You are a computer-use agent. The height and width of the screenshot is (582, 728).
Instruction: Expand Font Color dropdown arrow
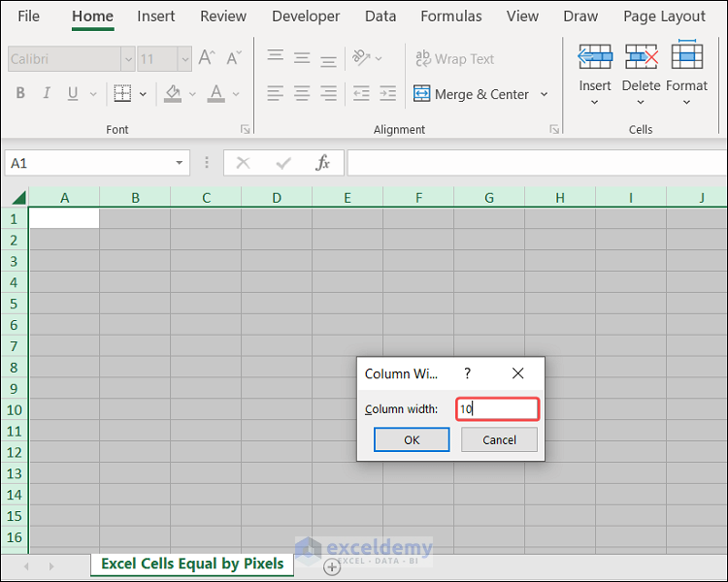[x=236, y=94]
